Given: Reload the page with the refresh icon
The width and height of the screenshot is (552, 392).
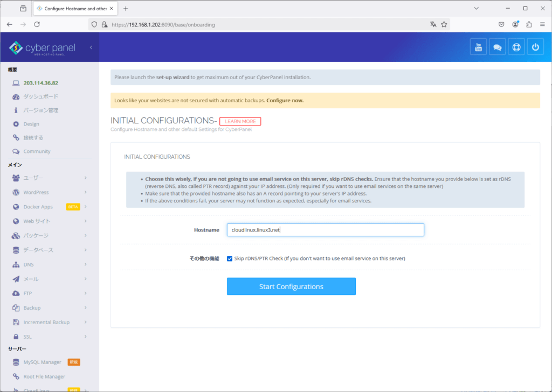Looking at the screenshot, I should tap(37, 24).
